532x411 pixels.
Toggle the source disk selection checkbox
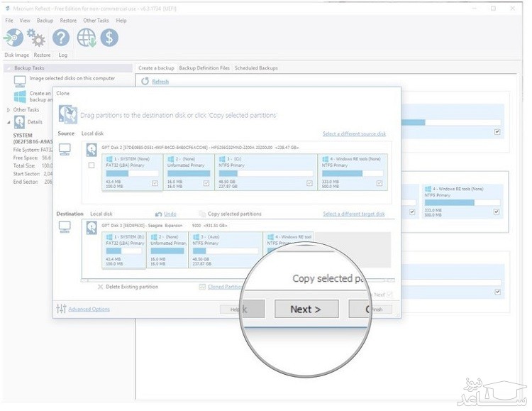click(x=91, y=165)
